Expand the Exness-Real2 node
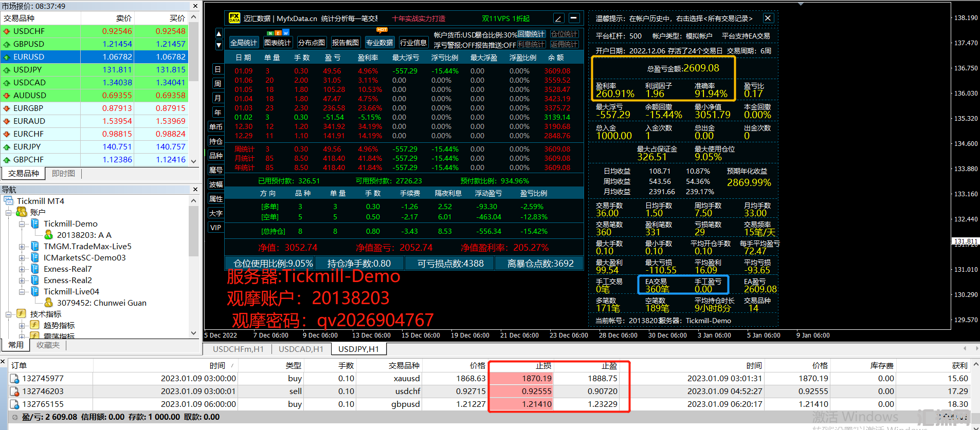The width and height of the screenshot is (980, 430). (x=22, y=280)
